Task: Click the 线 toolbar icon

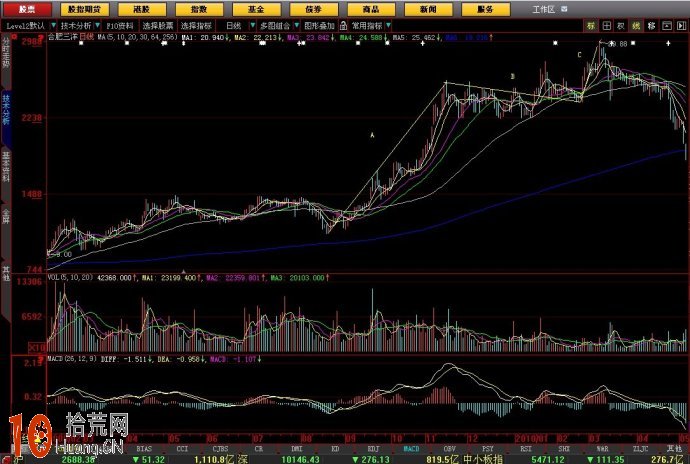Action: point(636,26)
